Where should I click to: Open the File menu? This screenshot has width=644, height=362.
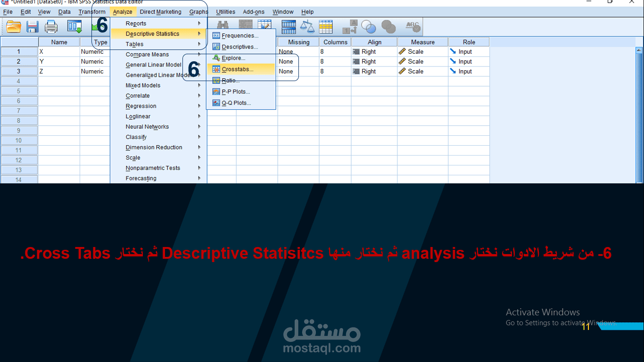click(8, 12)
